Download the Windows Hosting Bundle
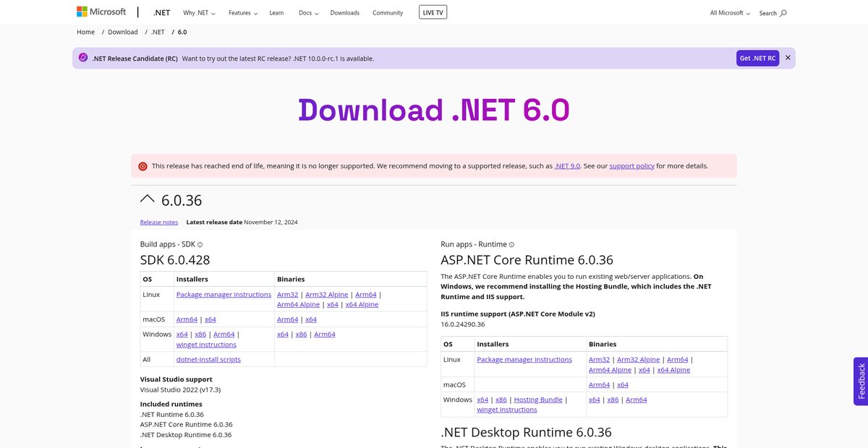 [538, 400]
